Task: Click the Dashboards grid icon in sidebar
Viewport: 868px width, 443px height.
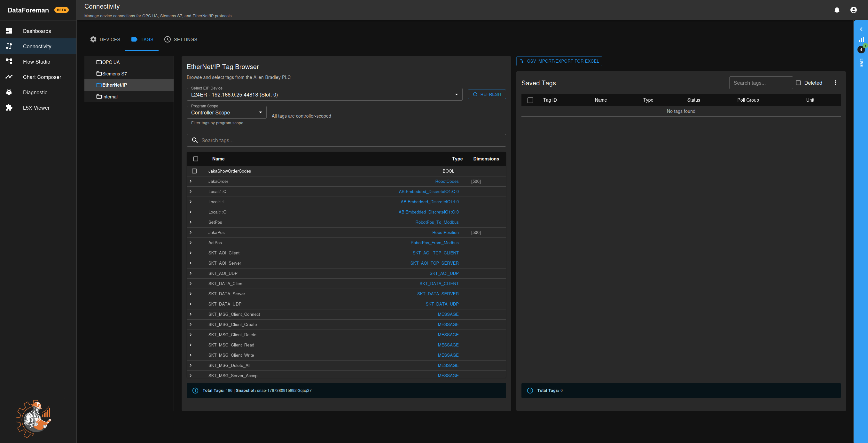Action: [x=9, y=31]
